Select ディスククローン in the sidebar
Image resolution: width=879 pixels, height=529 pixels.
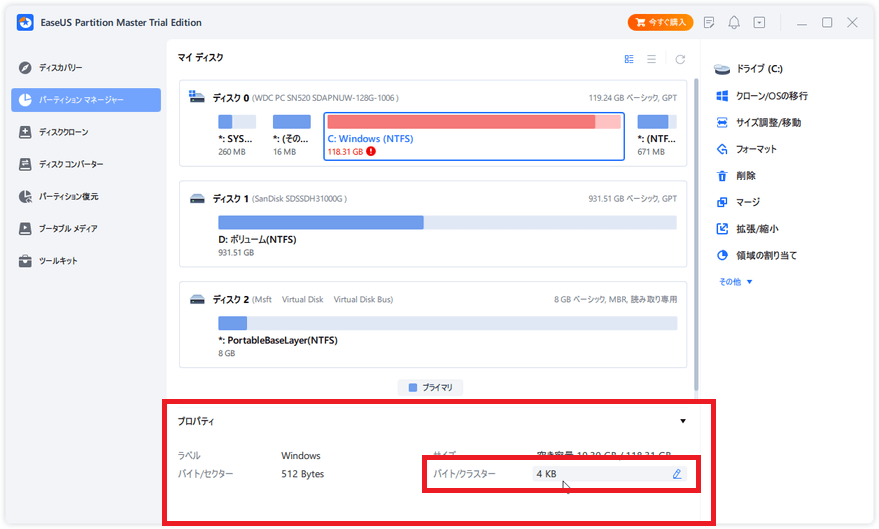63,132
